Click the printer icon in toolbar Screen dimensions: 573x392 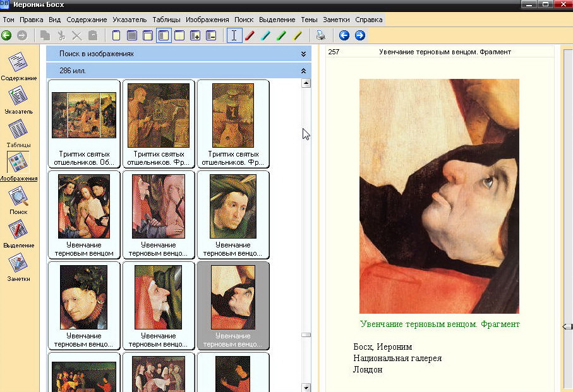tap(321, 35)
